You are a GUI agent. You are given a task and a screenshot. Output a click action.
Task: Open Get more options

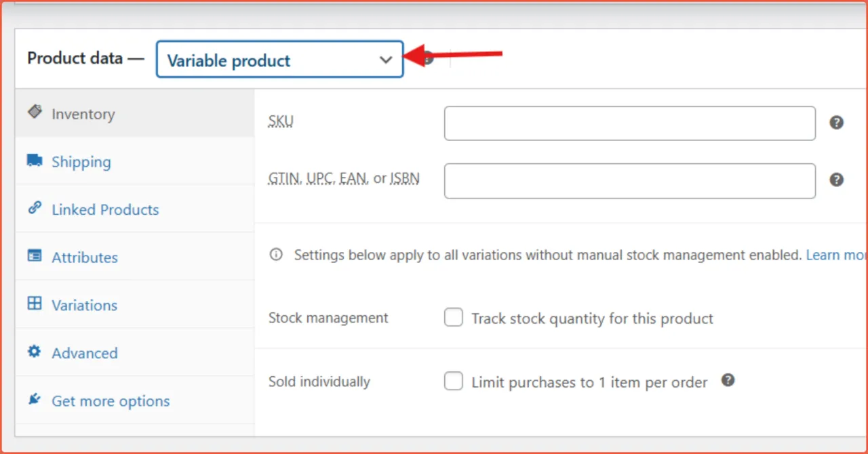(x=111, y=400)
